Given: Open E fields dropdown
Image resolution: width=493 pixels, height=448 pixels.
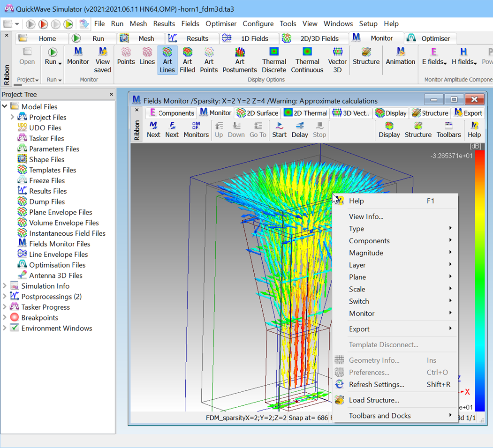Looking at the screenshot, I should click(434, 56).
